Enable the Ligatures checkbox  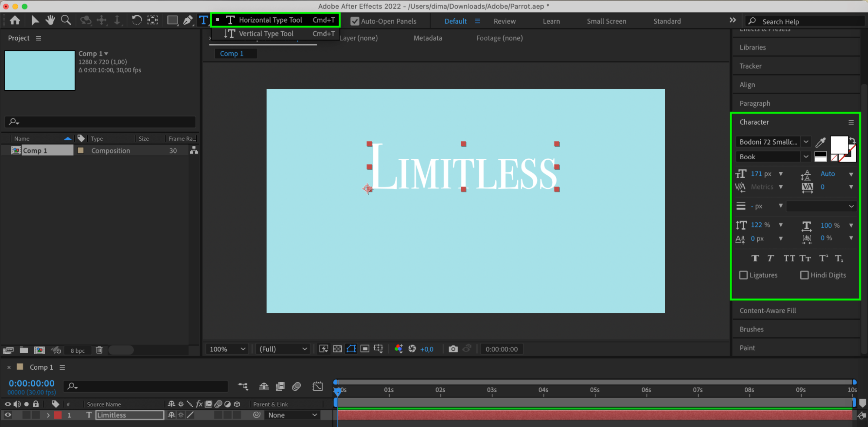(743, 275)
